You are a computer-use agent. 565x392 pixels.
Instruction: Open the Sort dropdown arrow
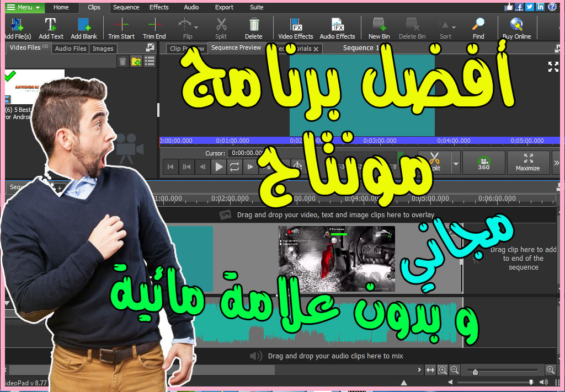tap(454, 27)
